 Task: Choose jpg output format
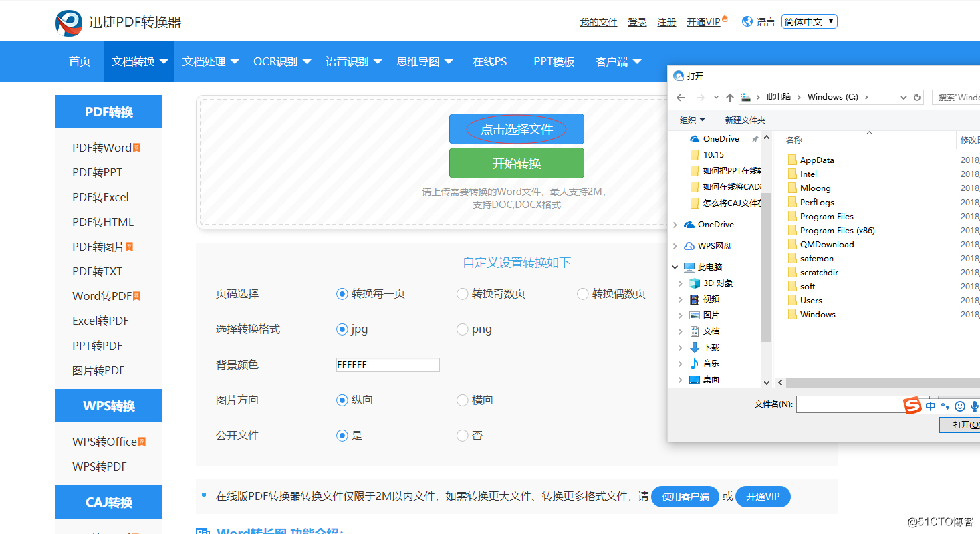[x=342, y=329]
